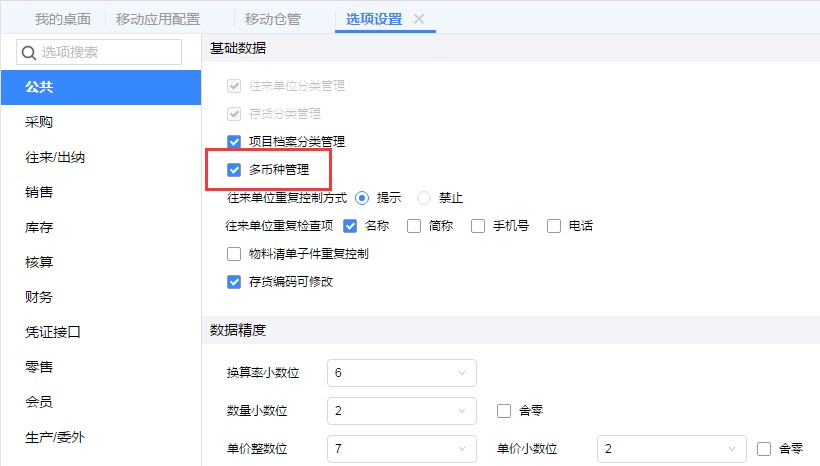The image size is (820, 466).
Task: Switch to 移动仓管 tab
Action: [273, 19]
